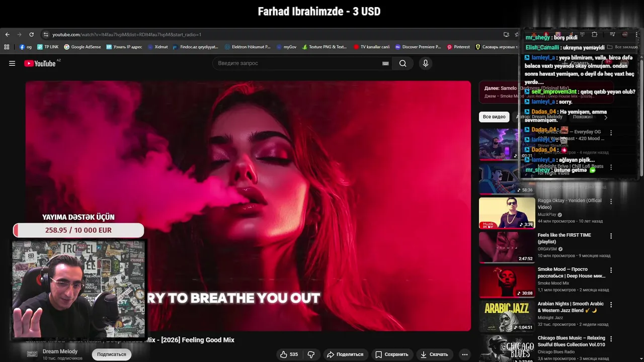This screenshot has width=644, height=362.
Task: Open the 'Словарь игровых' bookmark
Action: [x=497, y=47]
